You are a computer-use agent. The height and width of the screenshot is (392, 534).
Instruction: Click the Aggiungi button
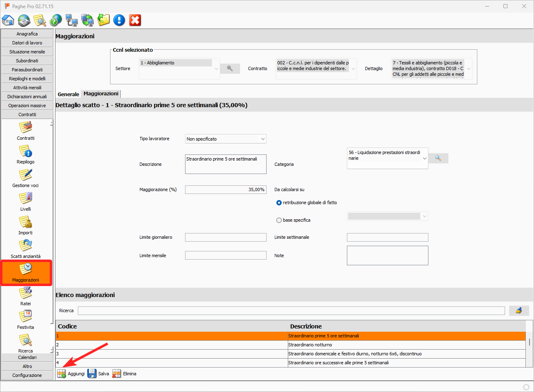(x=71, y=374)
